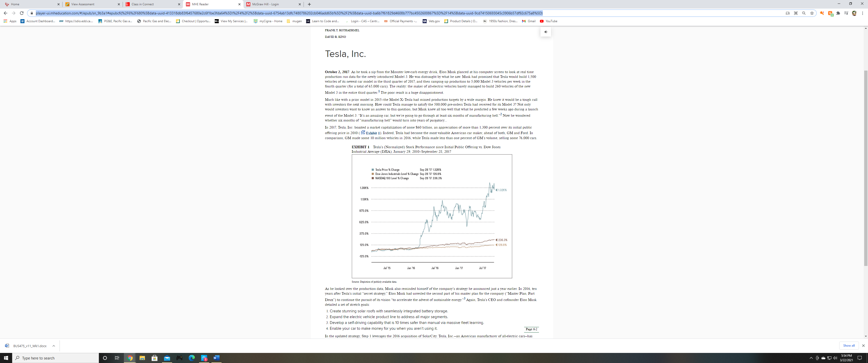868x363 pixels.
Task: Open the Apps shortcut in bookmarks bar
Action: click(x=10, y=21)
